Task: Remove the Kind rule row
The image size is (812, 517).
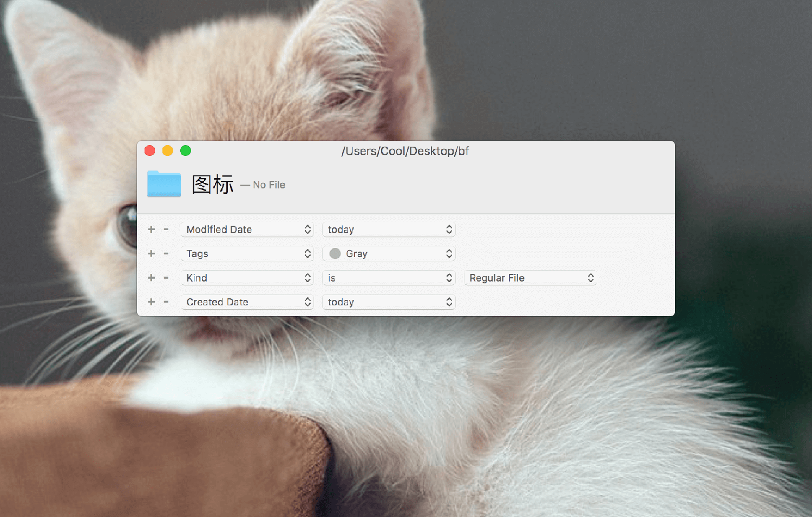Action: 166,278
